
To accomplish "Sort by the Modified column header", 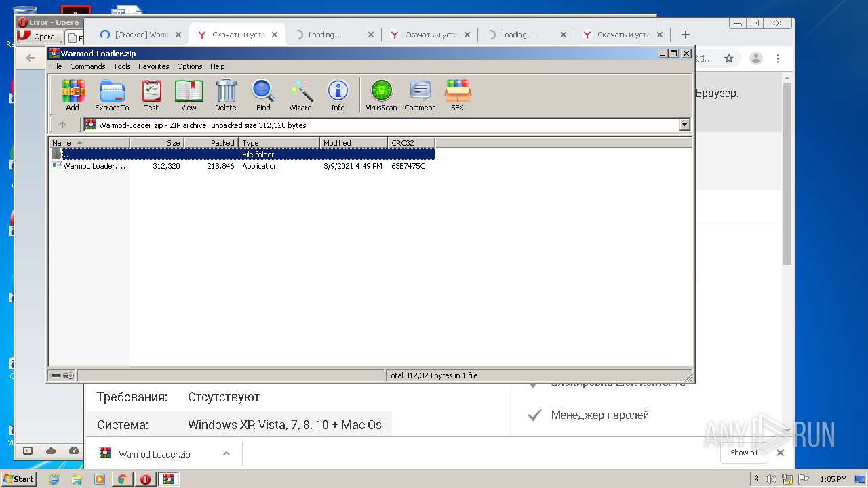I will (353, 142).
